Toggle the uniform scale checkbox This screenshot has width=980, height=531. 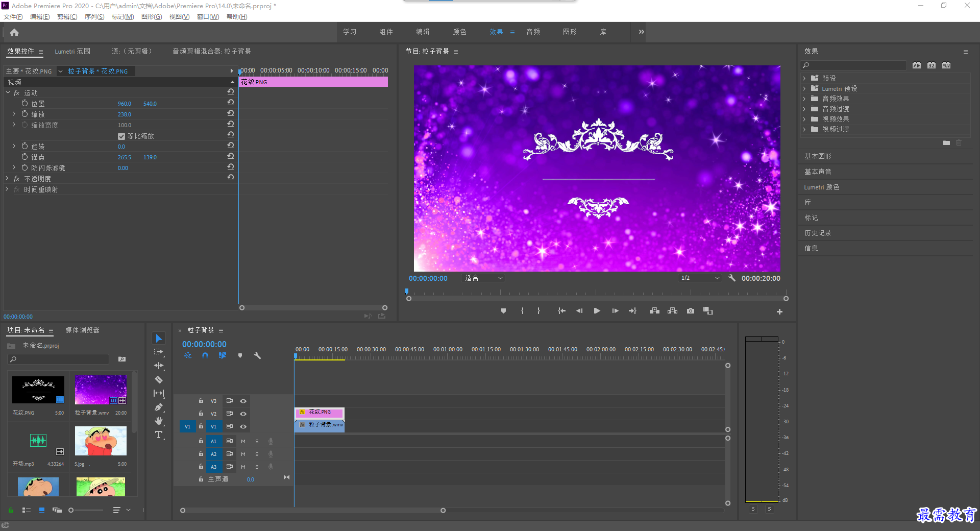coord(121,136)
